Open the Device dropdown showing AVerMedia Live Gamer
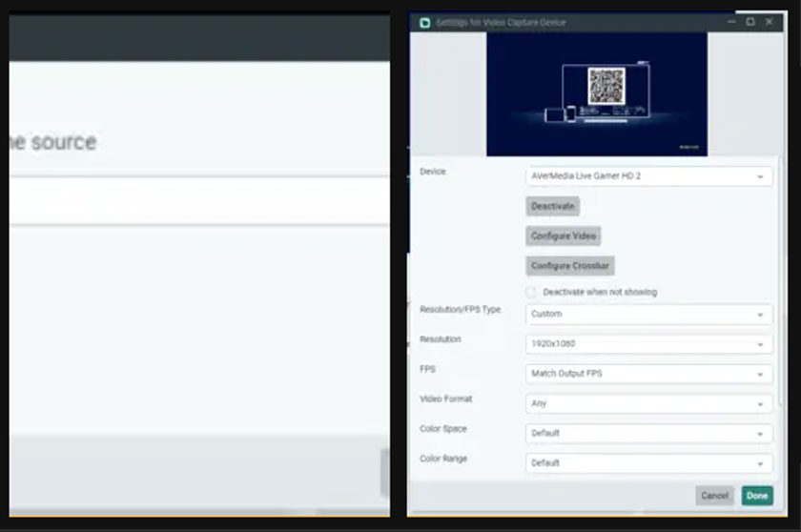The image size is (801, 532). pyautogui.click(x=648, y=176)
